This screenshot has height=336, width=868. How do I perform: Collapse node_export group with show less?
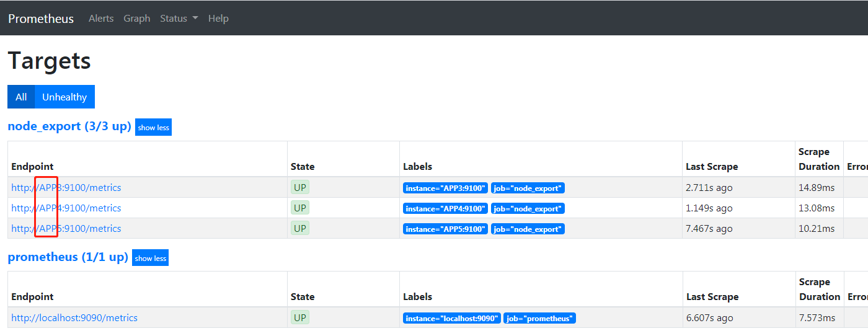click(153, 127)
